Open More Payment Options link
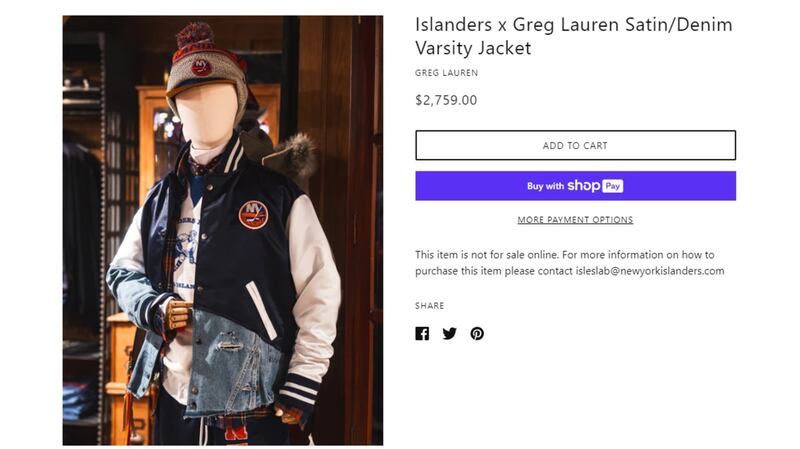The width and height of the screenshot is (800, 449). tap(576, 220)
